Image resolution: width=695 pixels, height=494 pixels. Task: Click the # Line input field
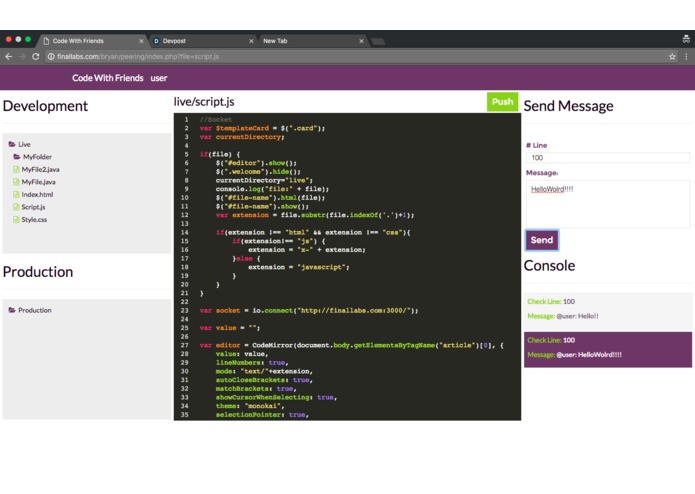(x=608, y=158)
